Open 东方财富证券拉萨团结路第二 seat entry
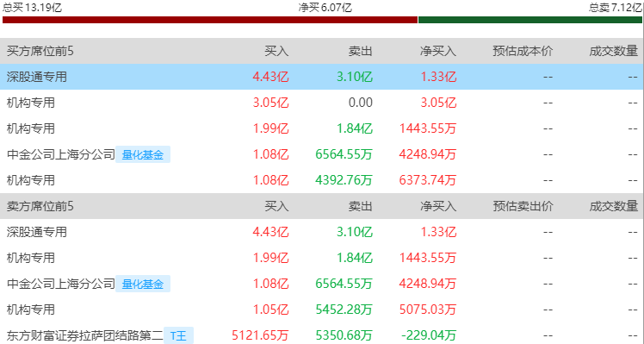 pos(85,335)
